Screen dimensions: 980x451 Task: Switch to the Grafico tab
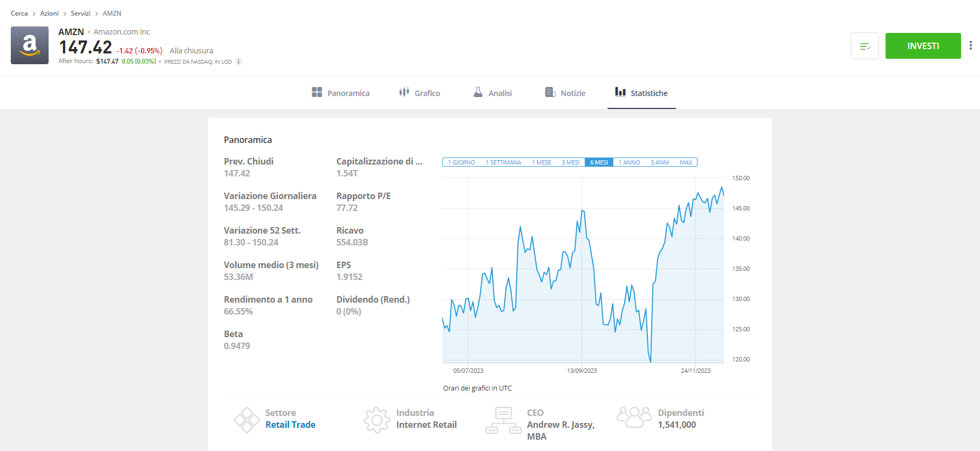(420, 93)
